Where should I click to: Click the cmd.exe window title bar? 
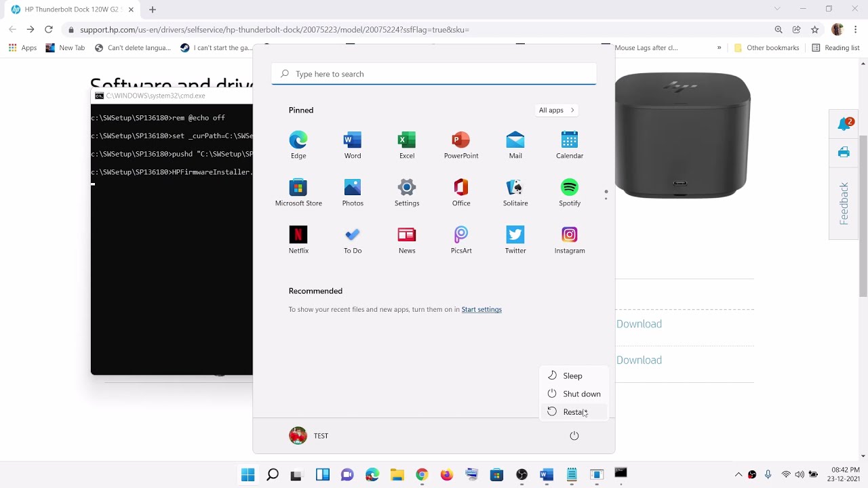172,96
